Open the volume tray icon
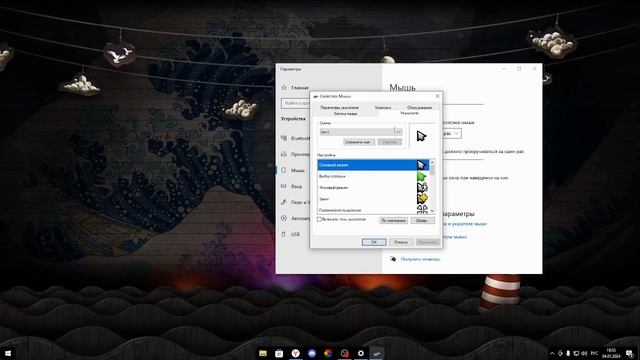The image size is (640, 360). 584,353
